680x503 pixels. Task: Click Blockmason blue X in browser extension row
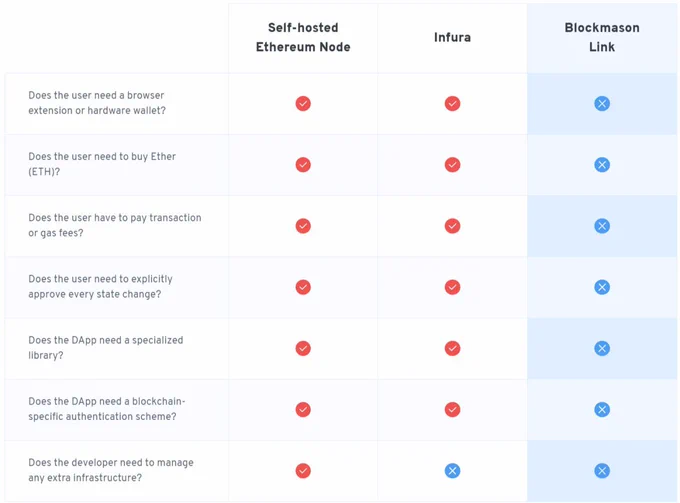tap(602, 104)
